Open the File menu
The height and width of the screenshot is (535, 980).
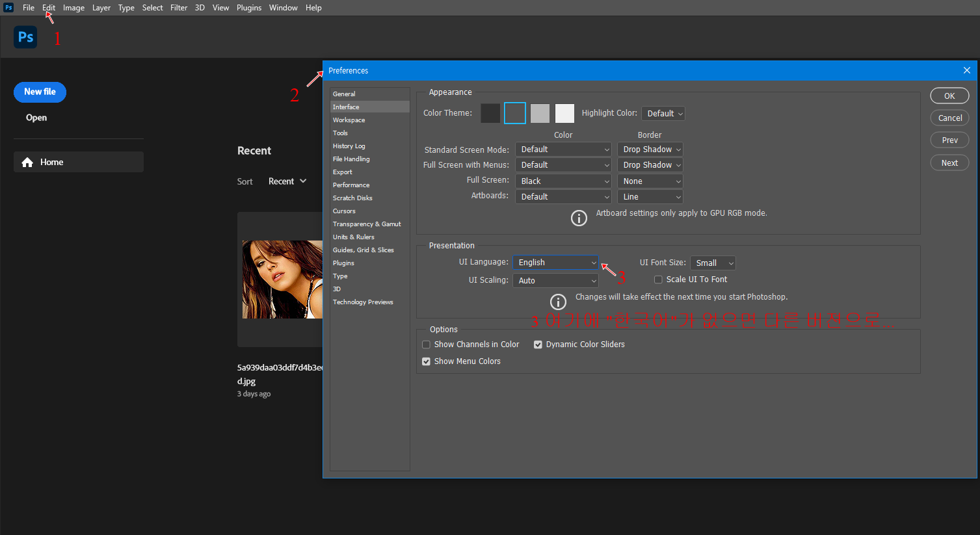click(29, 8)
